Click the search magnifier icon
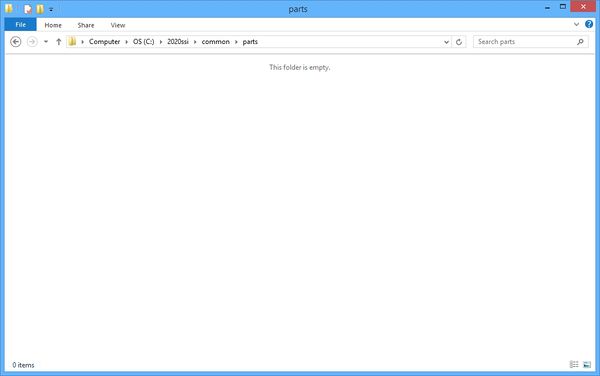 [x=580, y=42]
